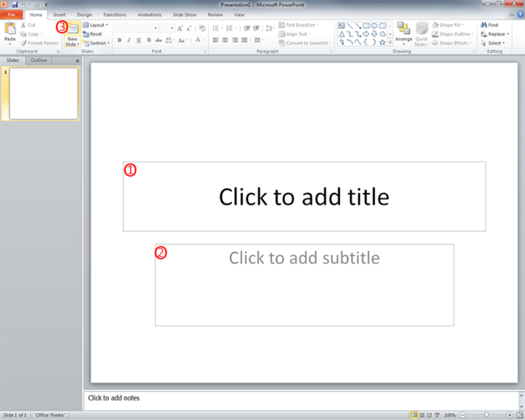525x420 pixels.
Task: Minimize the ribbon with the caret icon
Action: [x=511, y=15]
